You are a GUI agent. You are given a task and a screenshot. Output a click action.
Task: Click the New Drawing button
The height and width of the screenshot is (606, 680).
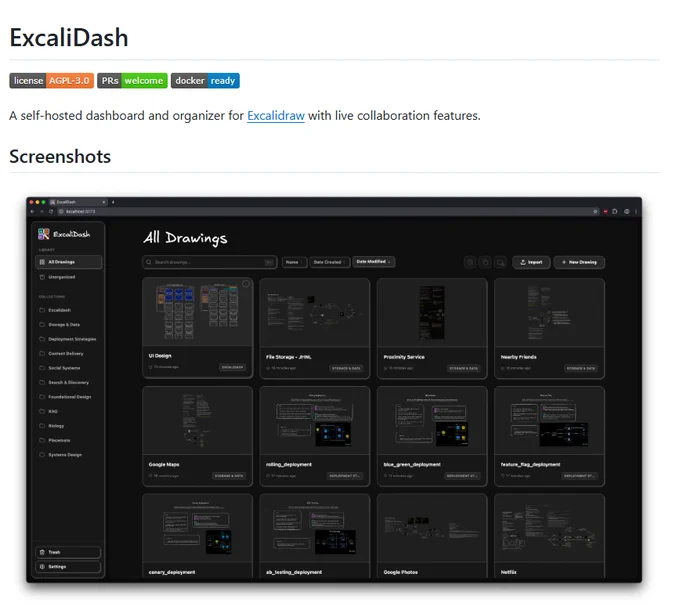(579, 262)
